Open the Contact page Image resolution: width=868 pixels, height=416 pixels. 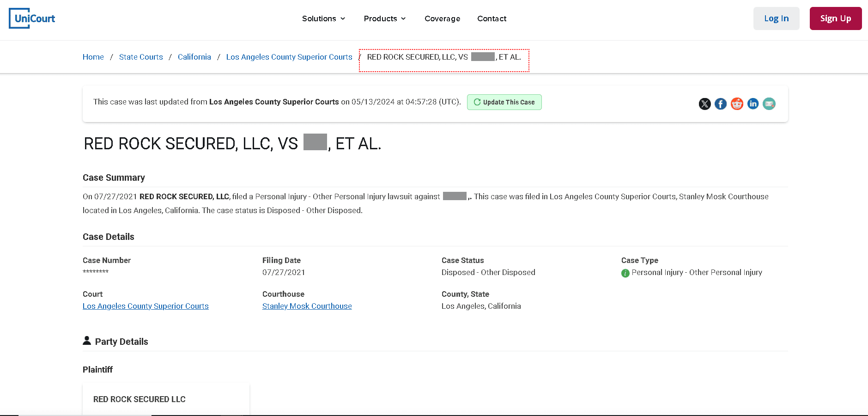492,18
